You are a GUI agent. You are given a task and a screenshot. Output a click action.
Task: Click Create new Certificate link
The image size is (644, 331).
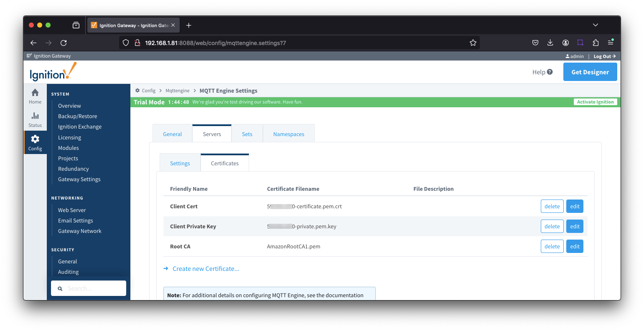[x=206, y=269]
